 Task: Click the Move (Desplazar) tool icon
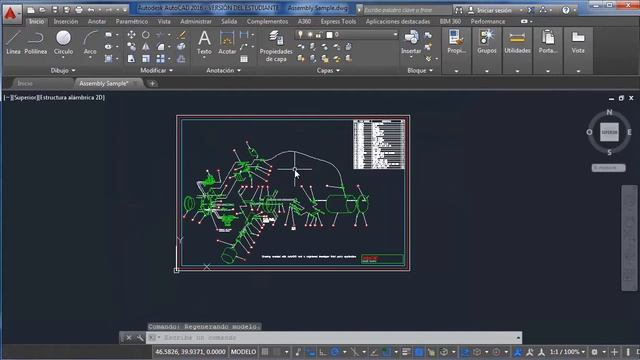point(131,35)
